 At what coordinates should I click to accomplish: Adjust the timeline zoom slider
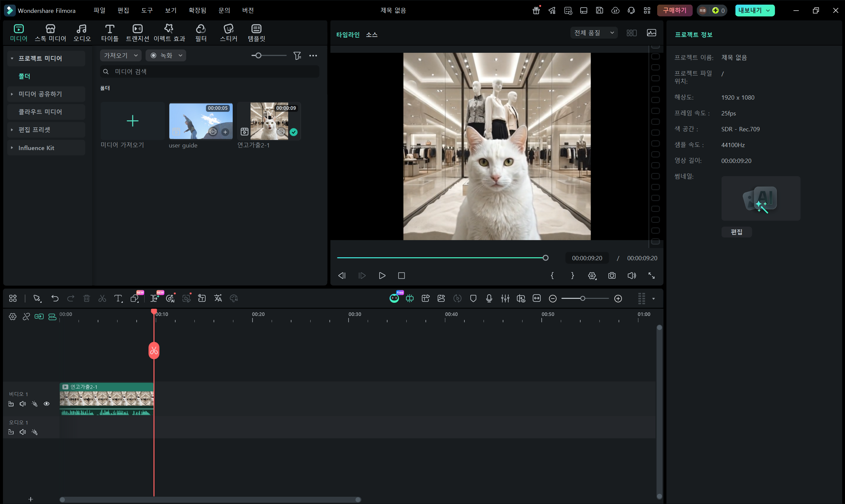pyautogui.click(x=582, y=298)
